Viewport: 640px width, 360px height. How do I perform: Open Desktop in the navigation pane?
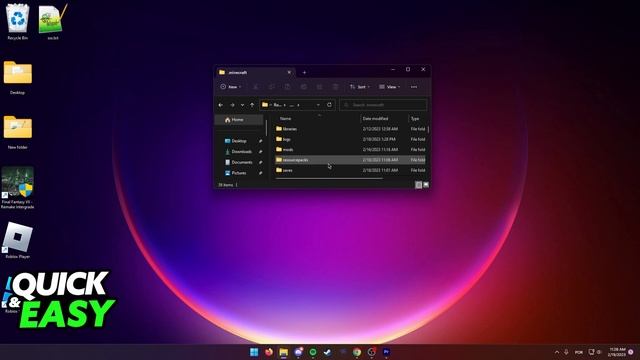239,141
